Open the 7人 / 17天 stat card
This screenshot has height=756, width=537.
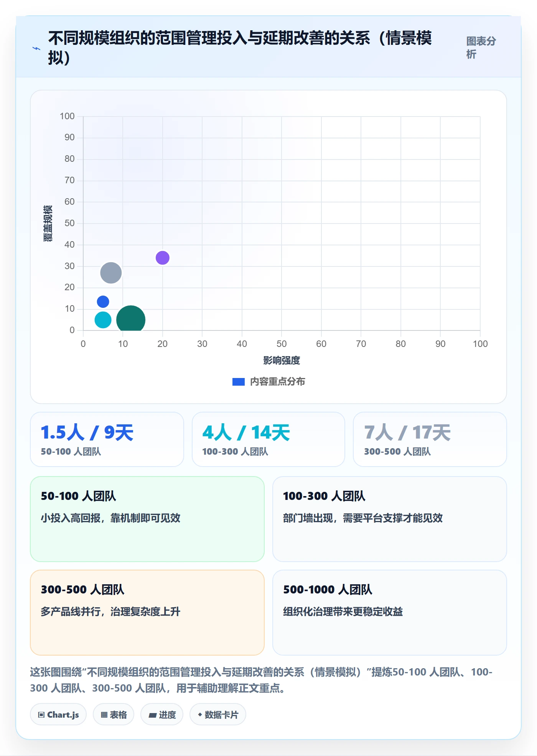coord(430,439)
